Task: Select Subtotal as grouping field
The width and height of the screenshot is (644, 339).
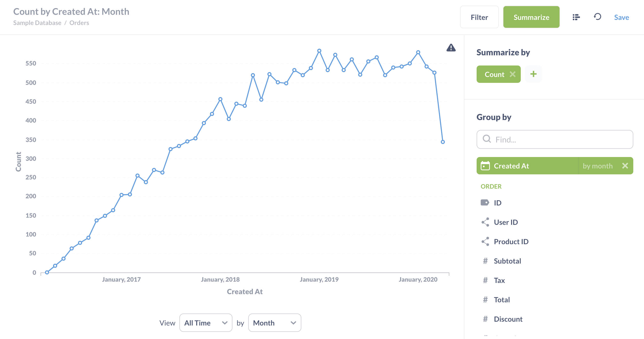Action: (x=507, y=261)
